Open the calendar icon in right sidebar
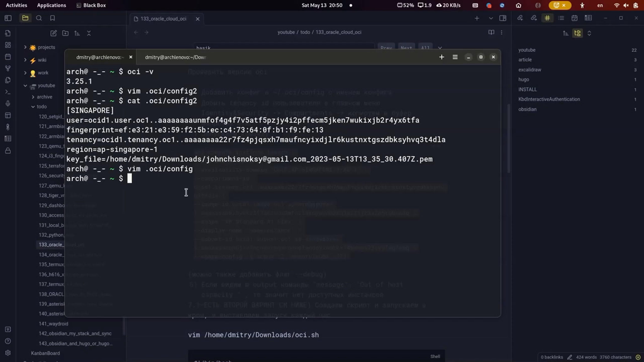Viewport: 644px width, 362px height. [574, 18]
